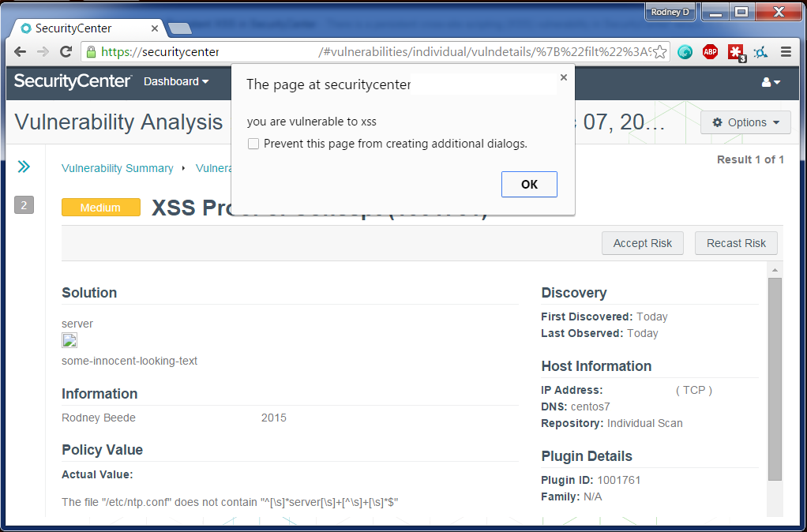The width and height of the screenshot is (807, 532).
Task: Click the 'Result 1 of 1' text
Action: click(750, 159)
